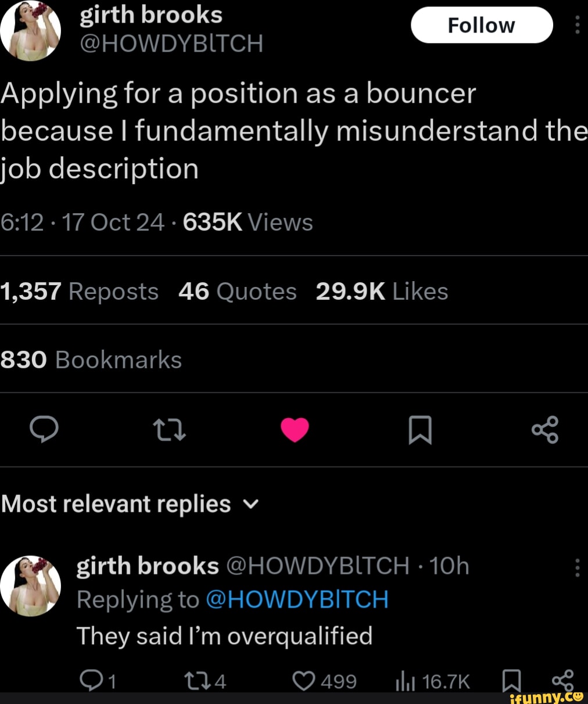Click the reply speech bubble icon on main post
The height and width of the screenshot is (704, 588).
(x=44, y=429)
